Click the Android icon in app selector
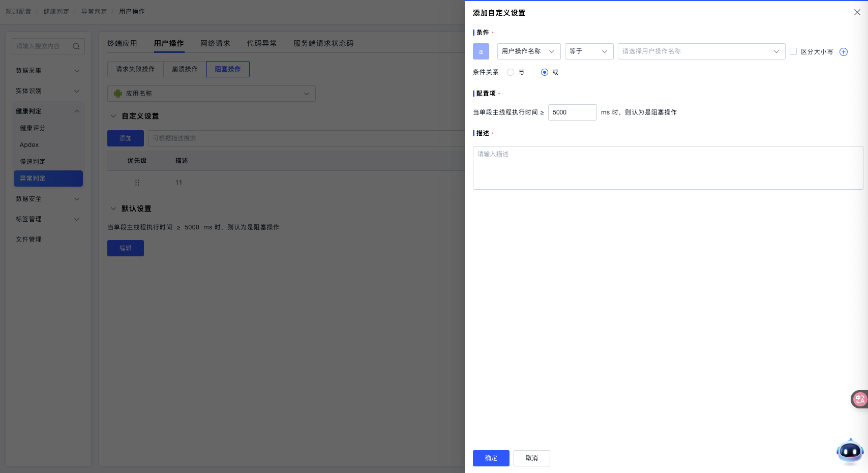This screenshot has height=473, width=868. click(x=118, y=94)
